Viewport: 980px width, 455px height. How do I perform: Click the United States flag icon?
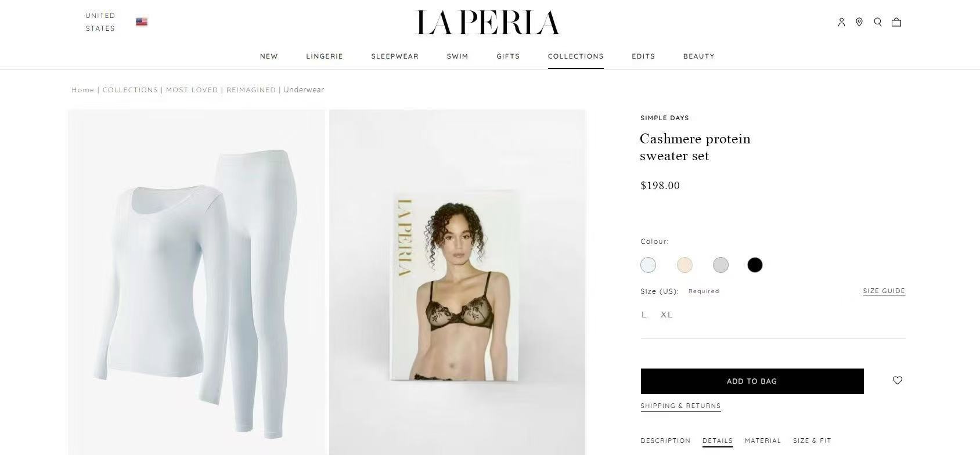tap(142, 22)
